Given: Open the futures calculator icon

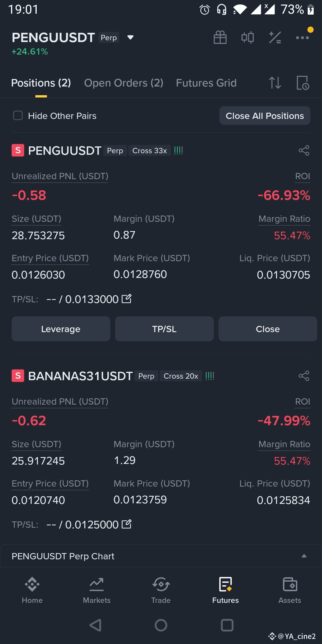Looking at the screenshot, I should [x=275, y=38].
